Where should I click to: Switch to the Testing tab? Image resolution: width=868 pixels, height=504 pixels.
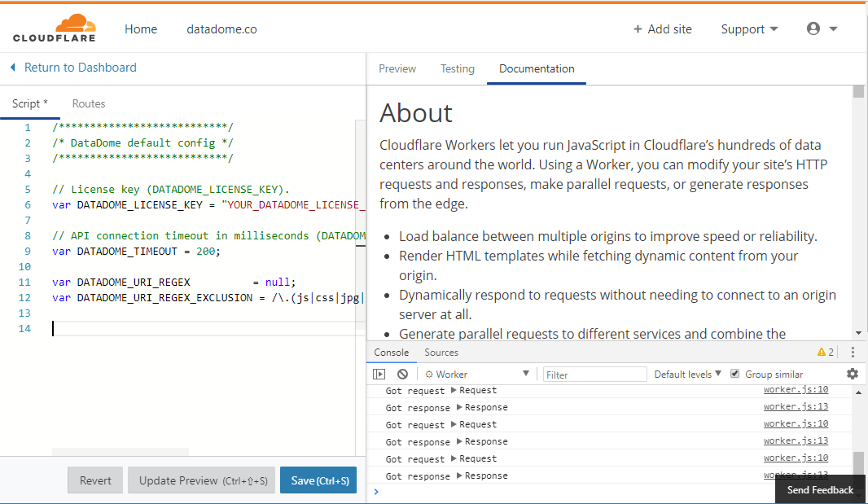click(x=458, y=69)
